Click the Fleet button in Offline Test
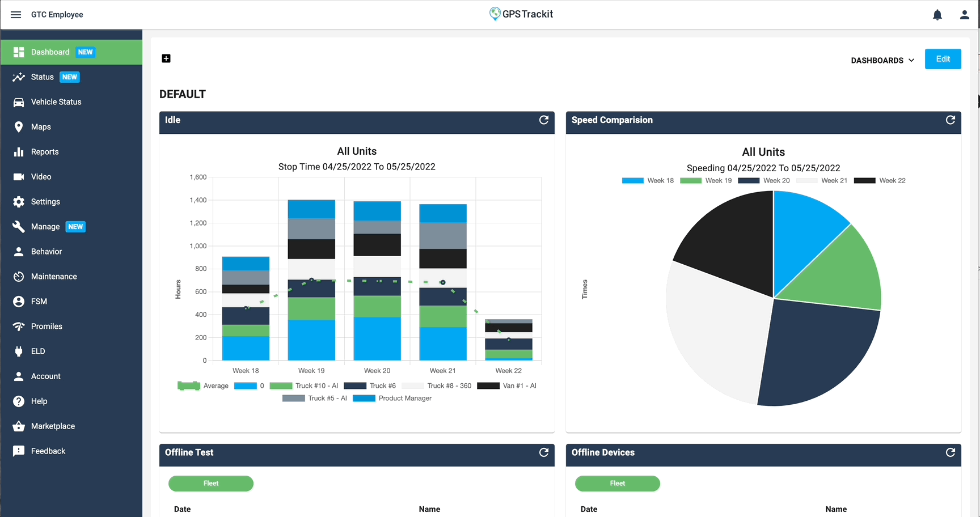This screenshot has width=980, height=517. click(211, 484)
